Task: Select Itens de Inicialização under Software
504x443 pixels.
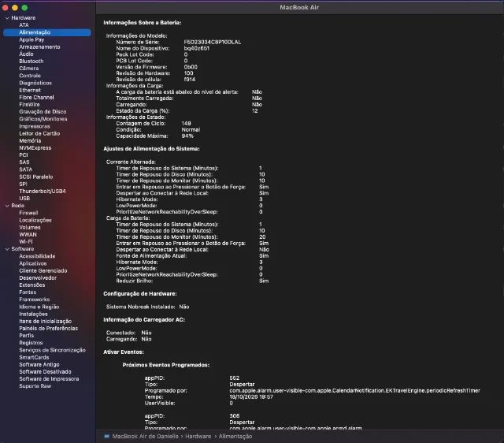Action: tap(46, 321)
